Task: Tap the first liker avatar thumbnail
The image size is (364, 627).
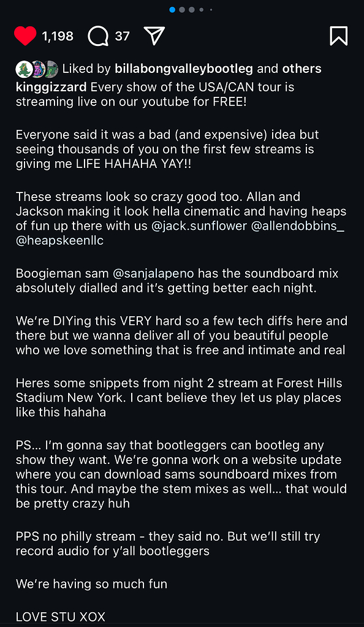Action: (x=23, y=69)
